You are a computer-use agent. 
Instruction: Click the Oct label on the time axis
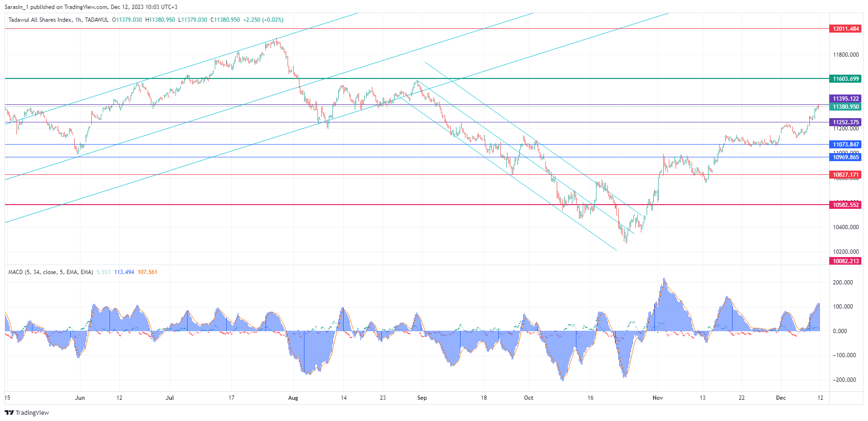pyautogui.click(x=529, y=398)
